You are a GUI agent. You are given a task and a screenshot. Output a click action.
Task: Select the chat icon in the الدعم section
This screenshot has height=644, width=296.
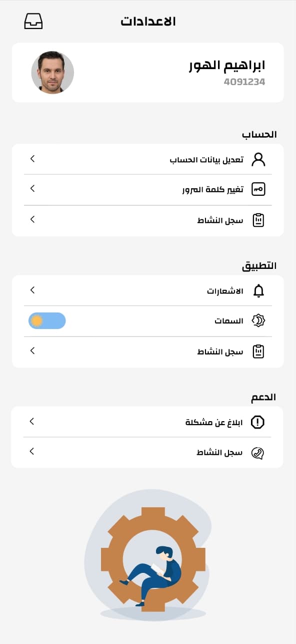coord(258,452)
